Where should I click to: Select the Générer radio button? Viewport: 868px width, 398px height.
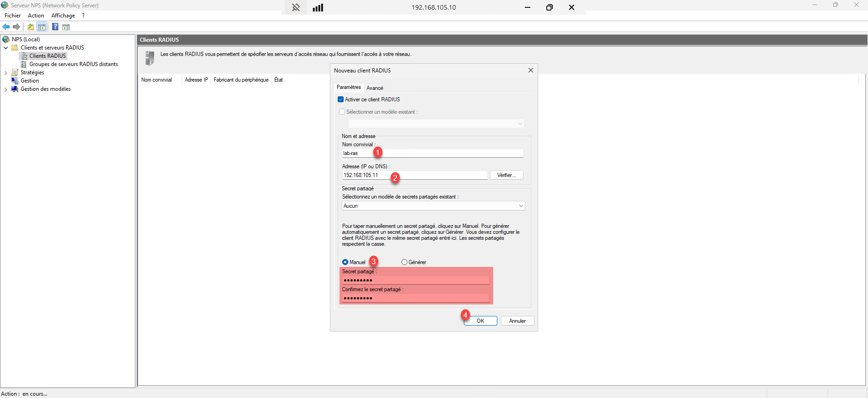(x=404, y=262)
